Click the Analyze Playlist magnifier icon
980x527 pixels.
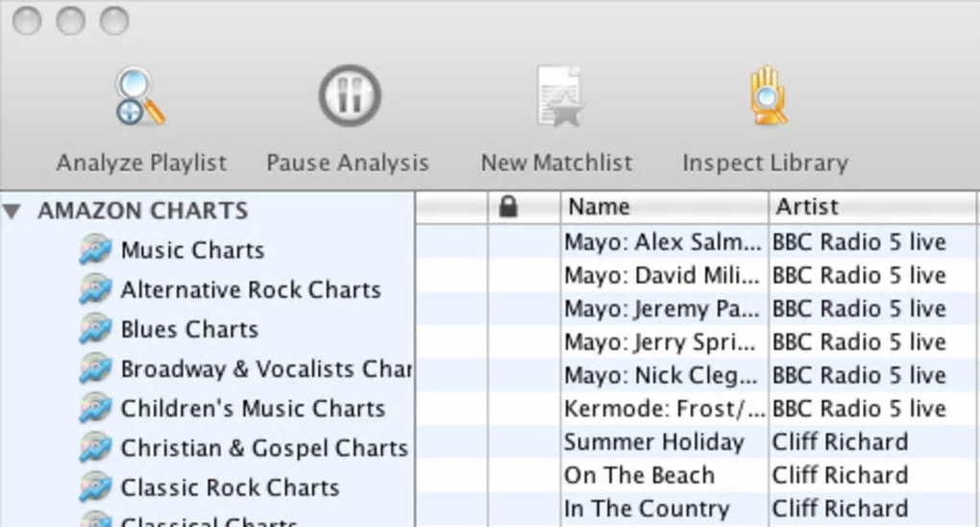140,96
